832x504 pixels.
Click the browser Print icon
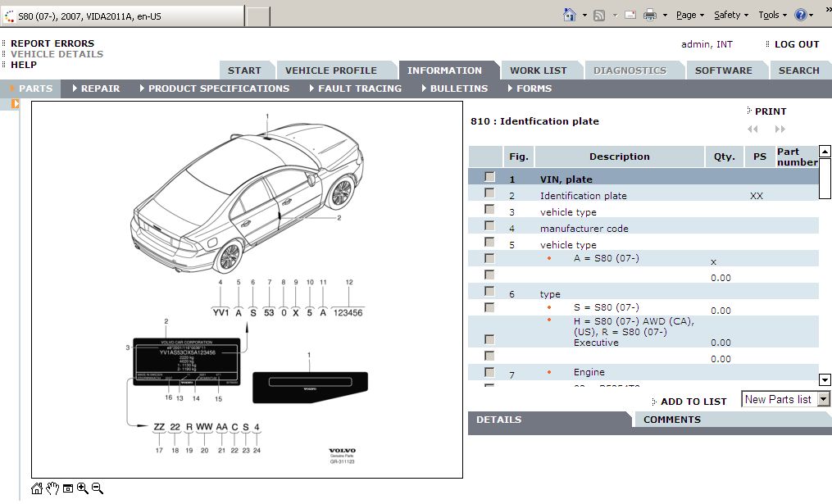point(650,15)
